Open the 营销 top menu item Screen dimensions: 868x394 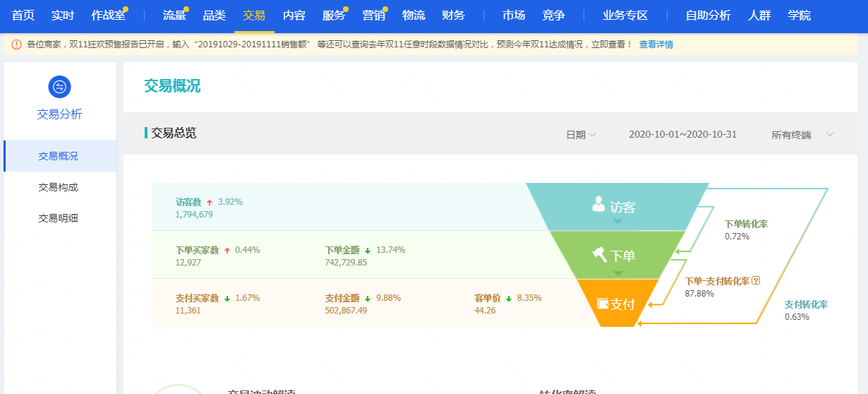pos(374,16)
